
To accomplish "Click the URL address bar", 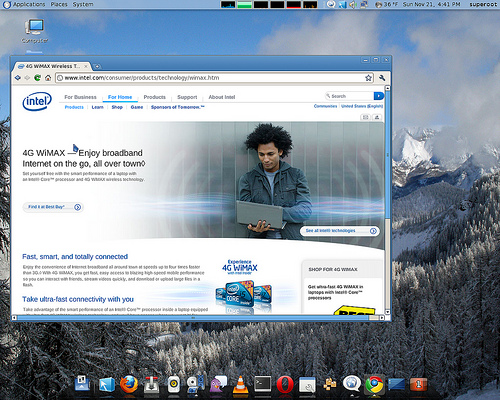I will tap(214, 78).
